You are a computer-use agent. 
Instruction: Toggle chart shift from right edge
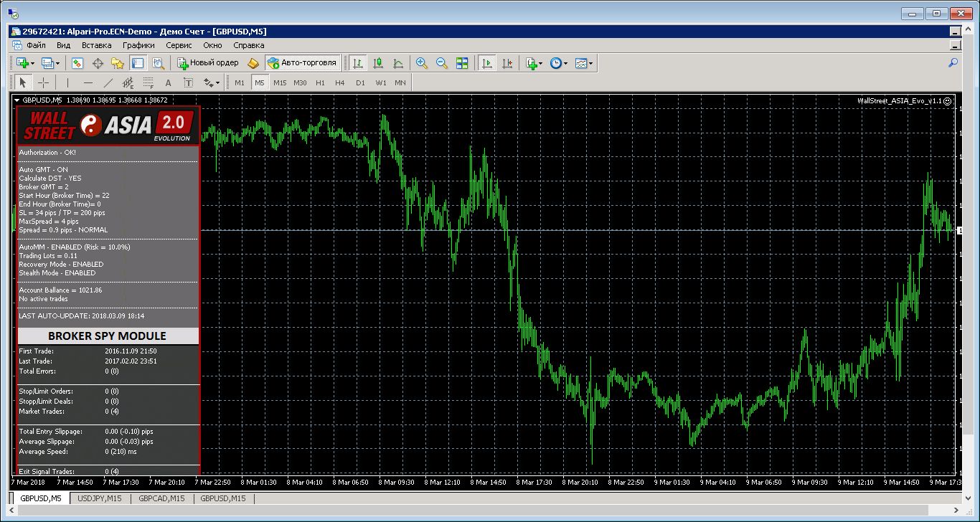click(x=507, y=63)
